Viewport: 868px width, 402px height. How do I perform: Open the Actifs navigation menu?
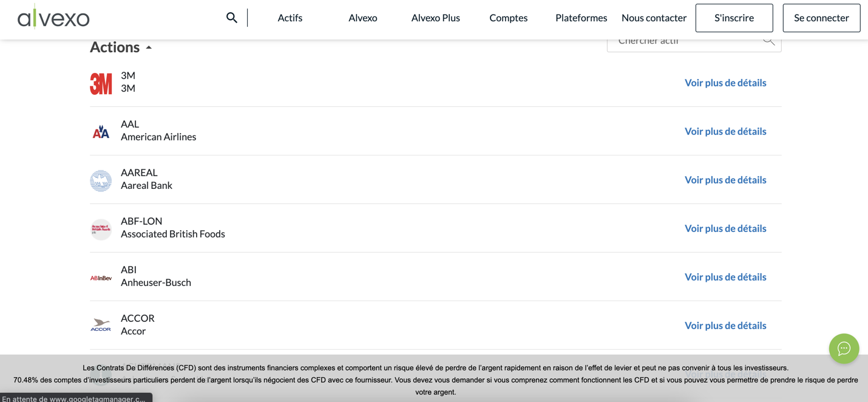click(290, 18)
